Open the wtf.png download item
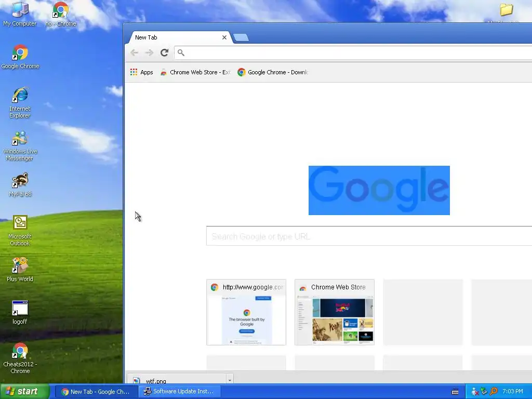The width and height of the screenshot is (532, 399). click(177, 380)
